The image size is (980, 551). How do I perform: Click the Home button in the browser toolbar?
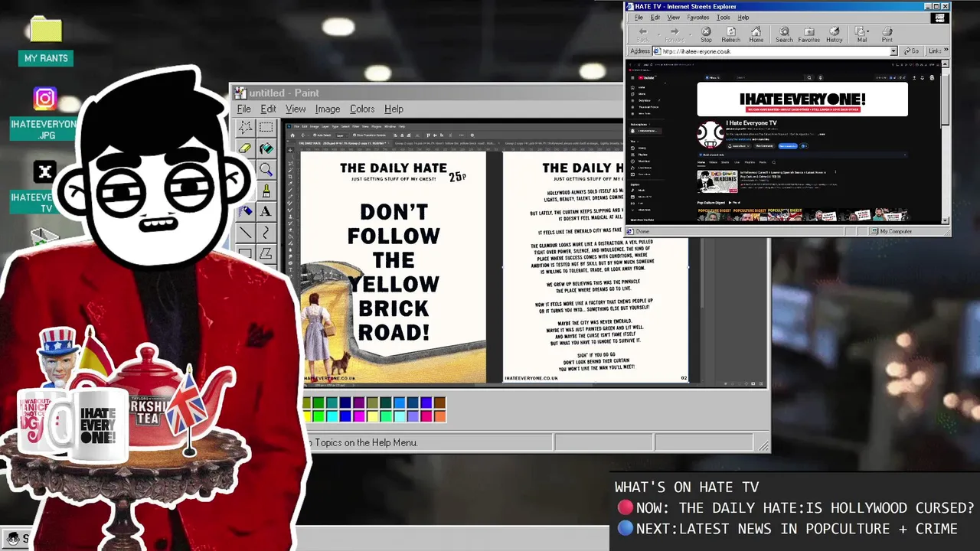[x=756, y=34]
